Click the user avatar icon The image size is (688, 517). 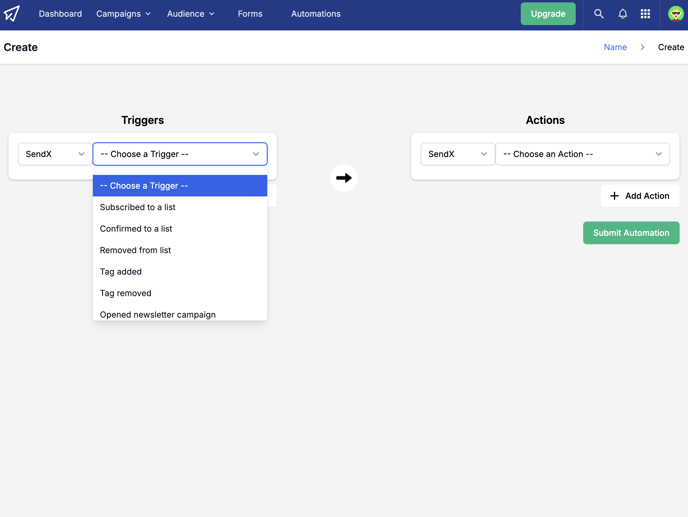(676, 14)
